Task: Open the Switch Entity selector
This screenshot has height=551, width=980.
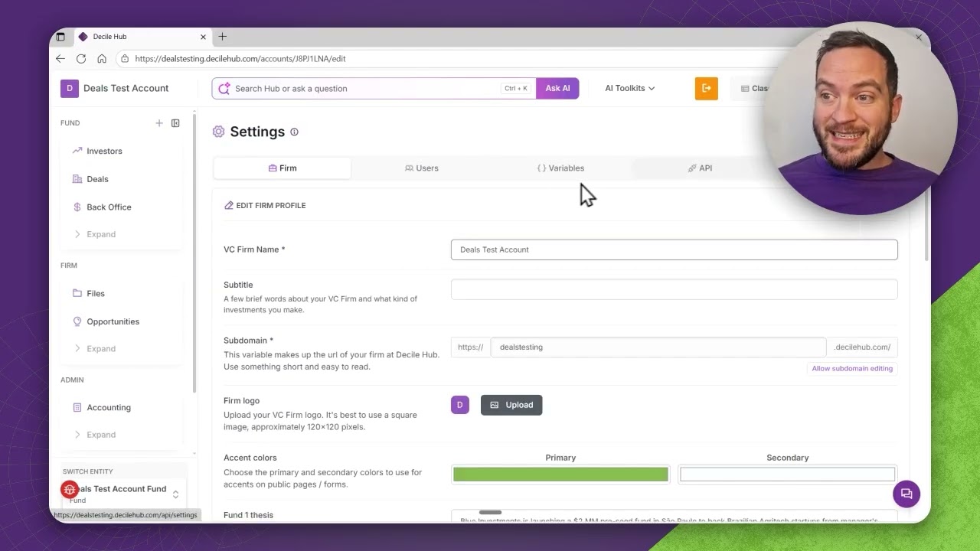Action: (x=124, y=493)
